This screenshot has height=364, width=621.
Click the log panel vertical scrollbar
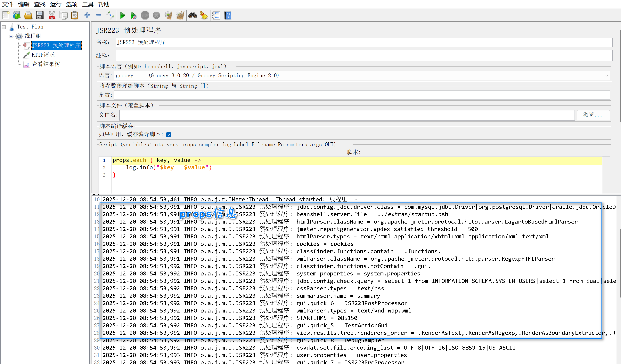click(x=620, y=264)
